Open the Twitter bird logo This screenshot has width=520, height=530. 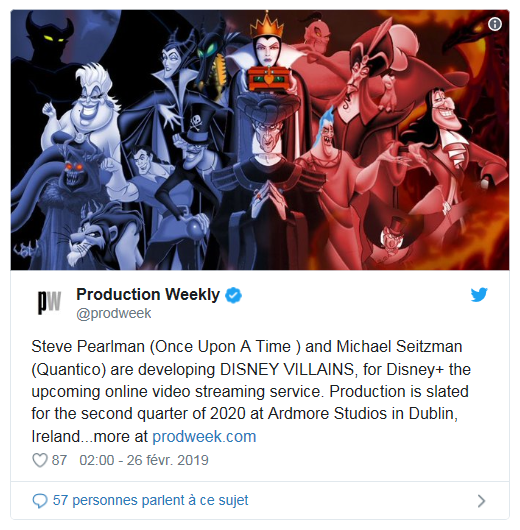479,295
